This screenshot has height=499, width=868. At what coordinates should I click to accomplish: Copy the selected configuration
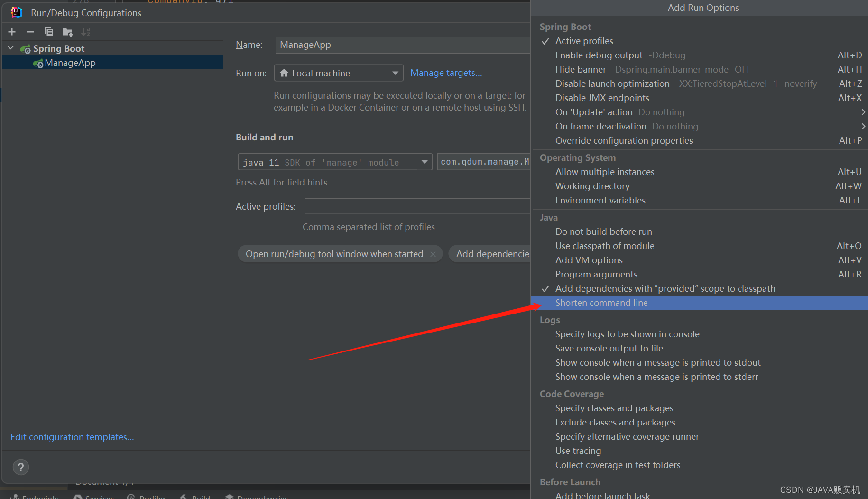coord(49,32)
